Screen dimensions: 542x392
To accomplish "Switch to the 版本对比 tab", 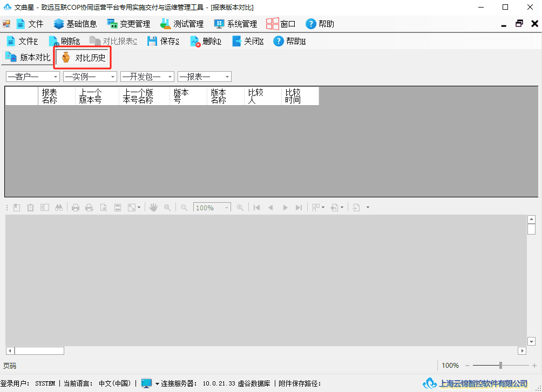I will point(28,57).
